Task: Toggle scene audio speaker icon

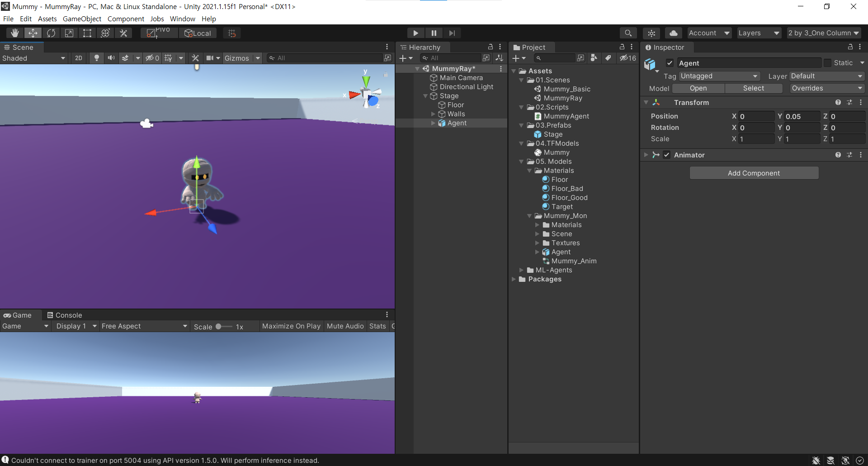Action: 111,58
